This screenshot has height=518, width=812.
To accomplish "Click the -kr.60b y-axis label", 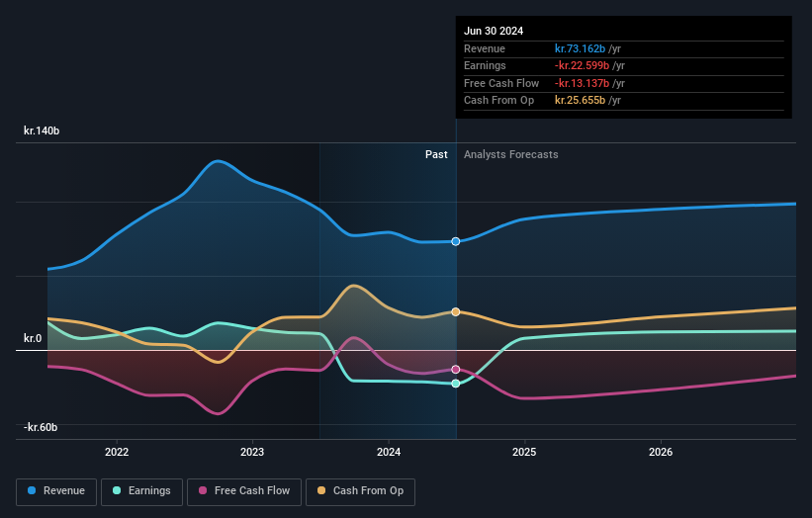I will (41, 427).
